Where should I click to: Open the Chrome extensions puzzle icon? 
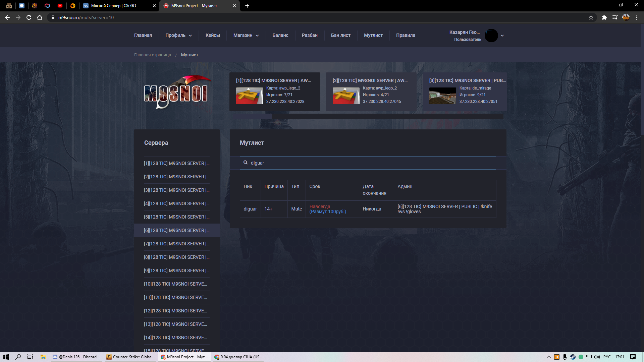[x=604, y=17]
